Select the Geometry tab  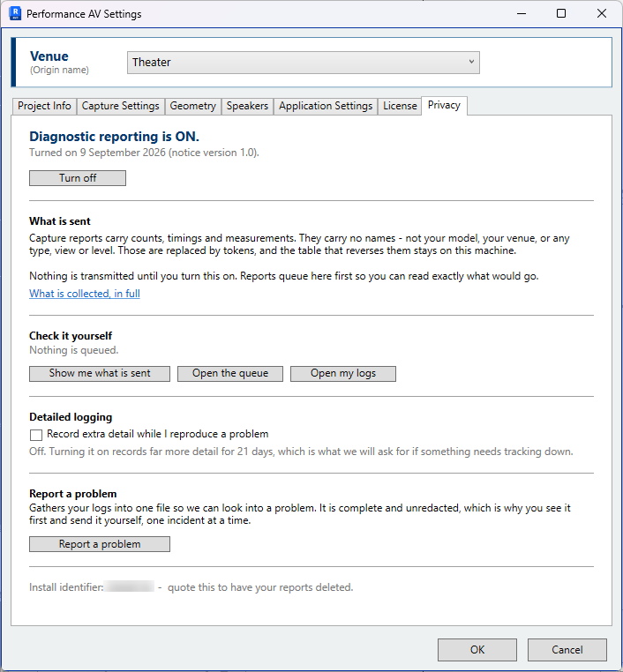click(x=192, y=106)
